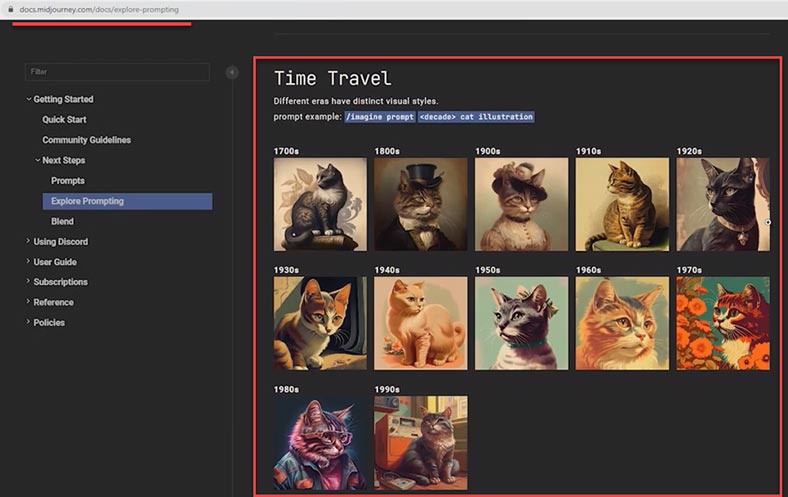Screen dimensions: 788x497
Task: Expand the User Guide chevron
Action: (x=28, y=261)
